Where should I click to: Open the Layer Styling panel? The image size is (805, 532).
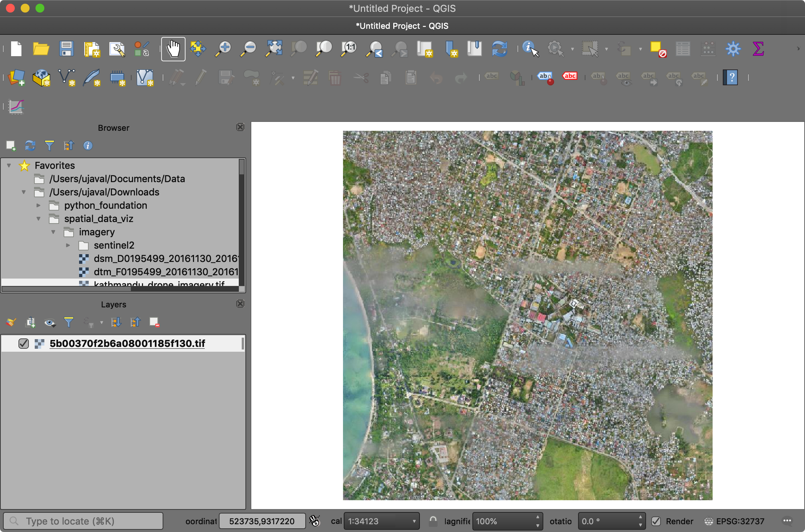pyautogui.click(x=10, y=322)
